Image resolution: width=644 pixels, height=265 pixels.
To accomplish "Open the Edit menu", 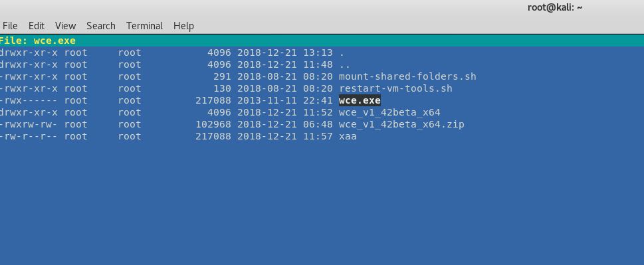I will 36,26.
